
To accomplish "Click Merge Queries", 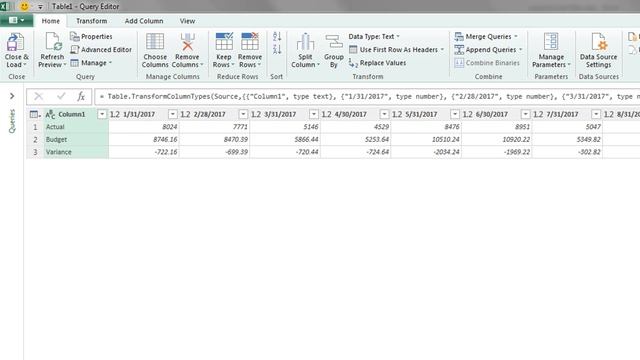I will pyautogui.click(x=486, y=37).
